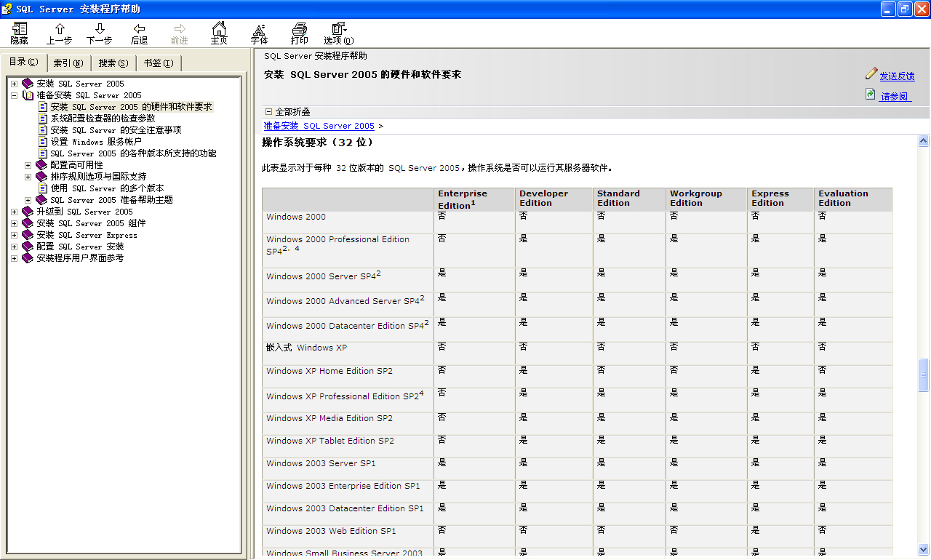Expand the 安装 SQL Server Express node

point(15,235)
